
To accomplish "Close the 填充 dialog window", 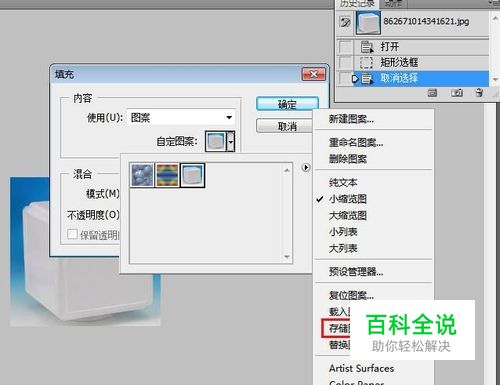I will click(x=313, y=74).
